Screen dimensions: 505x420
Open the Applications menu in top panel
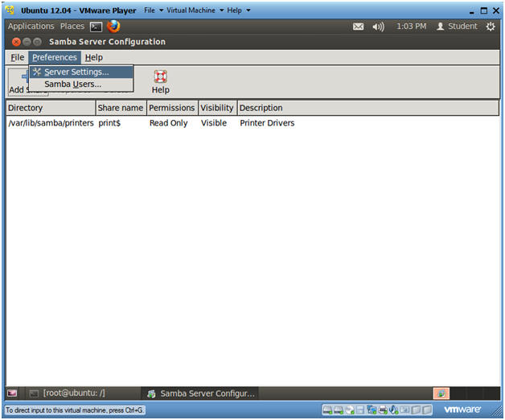click(31, 27)
